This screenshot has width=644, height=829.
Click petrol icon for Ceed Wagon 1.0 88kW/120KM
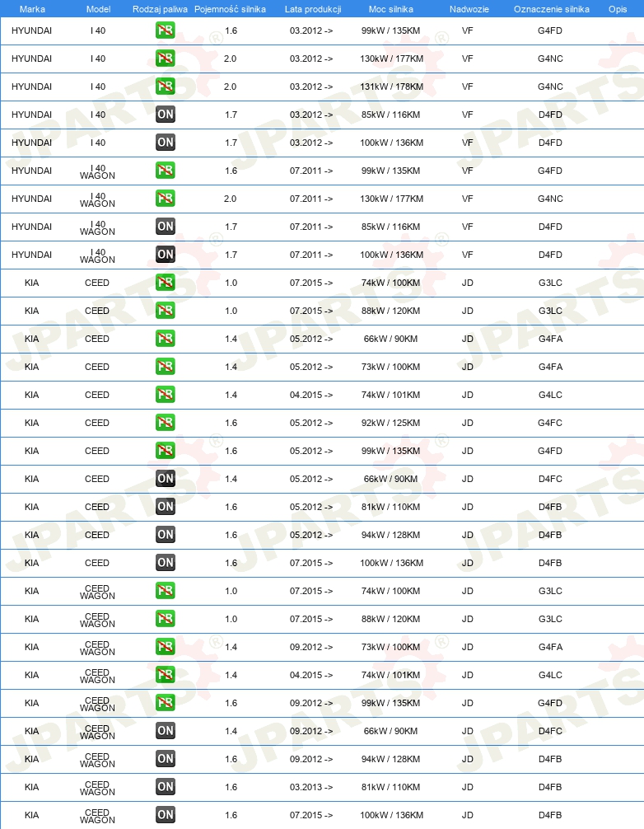coord(166,619)
